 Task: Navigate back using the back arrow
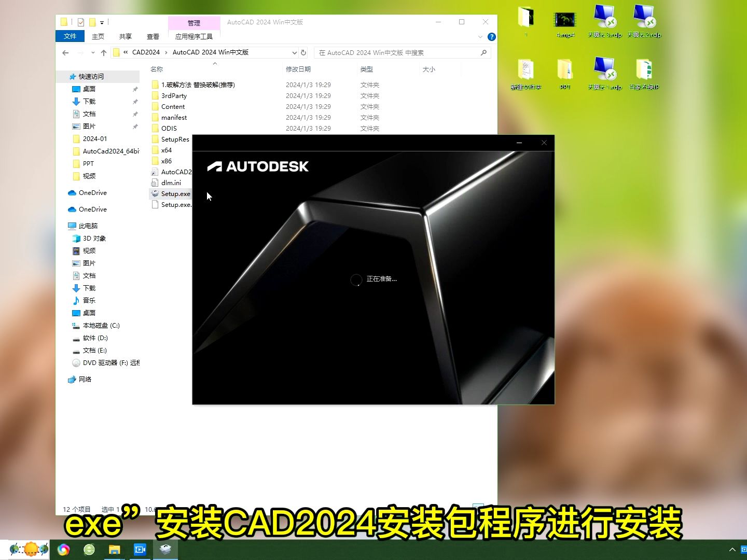(x=65, y=52)
